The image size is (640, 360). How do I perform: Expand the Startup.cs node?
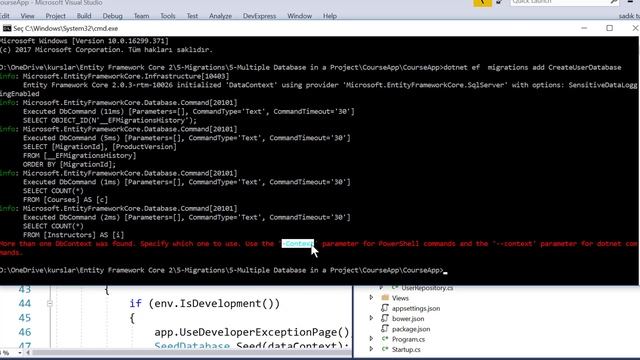pyautogui.click(x=371, y=349)
